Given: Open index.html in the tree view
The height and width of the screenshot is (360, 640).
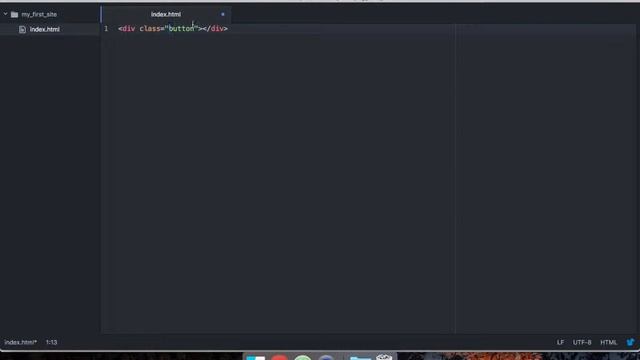Looking at the screenshot, I should tap(44, 29).
